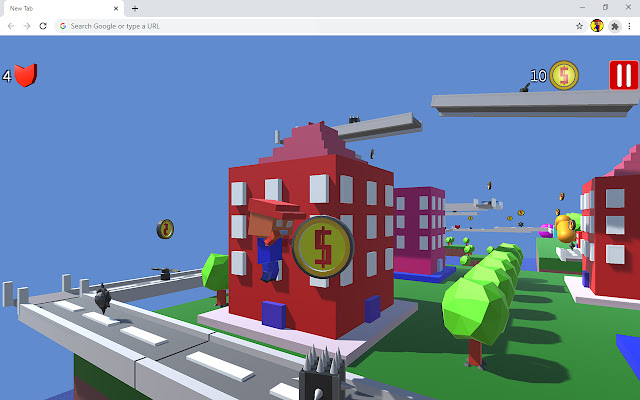Focus the Search Google or type a URL bar

click(314, 26)
